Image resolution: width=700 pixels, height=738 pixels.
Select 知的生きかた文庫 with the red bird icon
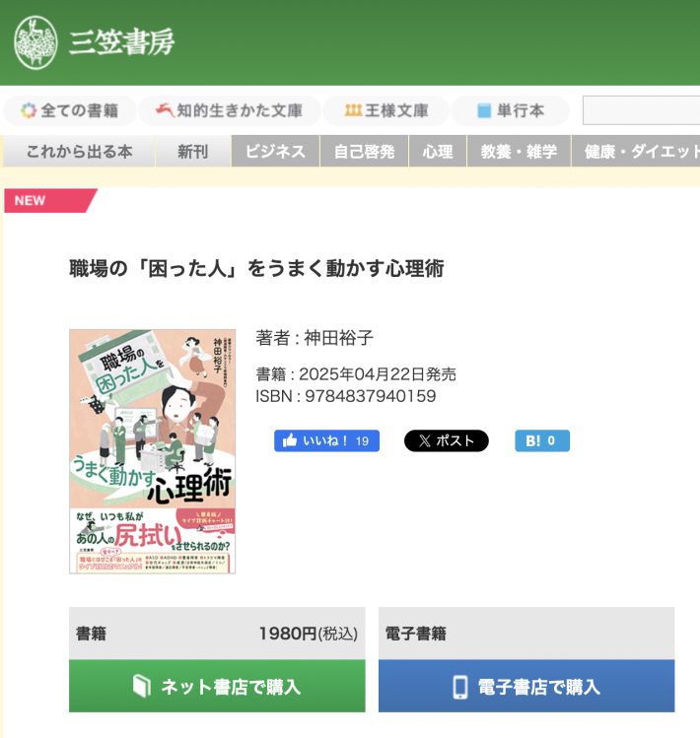click(x=229, y=110)
